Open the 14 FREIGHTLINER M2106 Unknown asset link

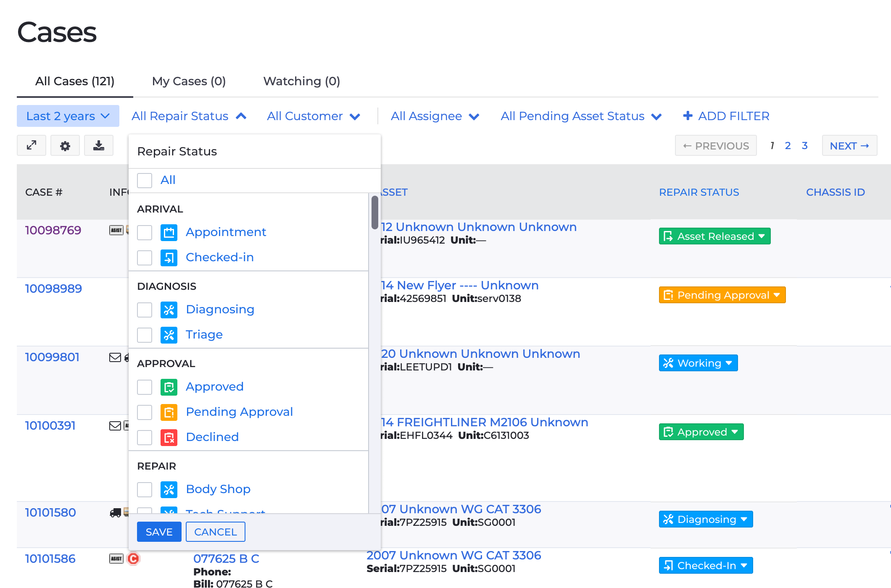coord(485,422)
